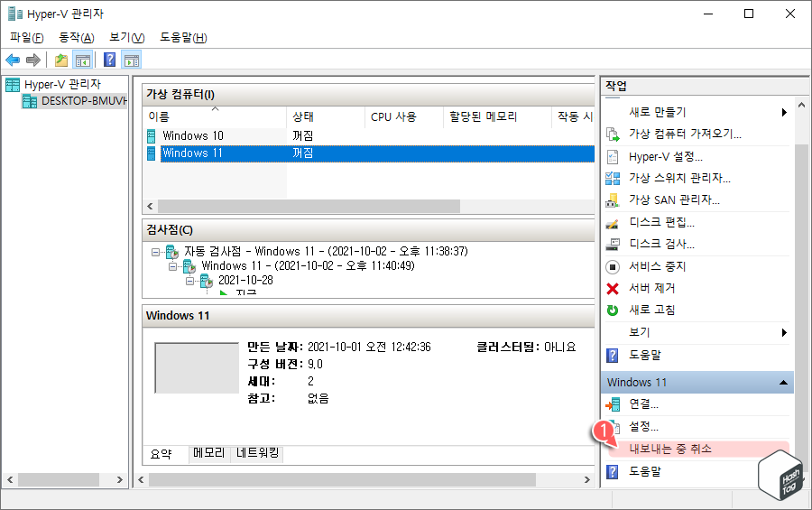Open the 도움말(H) menu
Image resolution: width=812 pixels, height=510 pixels.
coord(183,38)
